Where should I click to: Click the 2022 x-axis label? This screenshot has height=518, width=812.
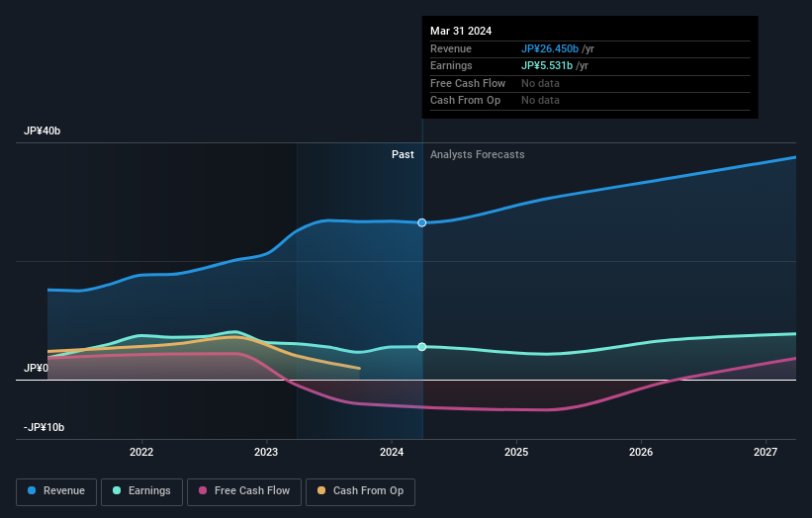coord(141,452)
